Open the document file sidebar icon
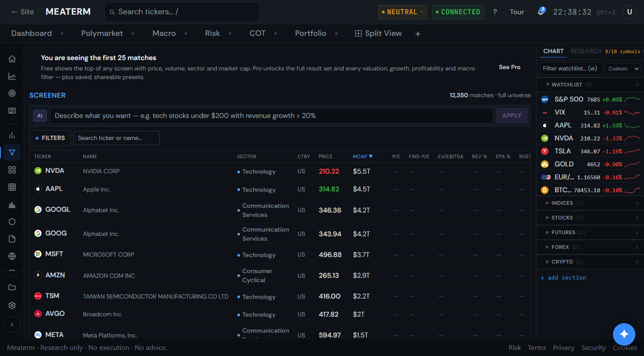The height and width of the screenshot is (356, 644). (x=12, y=239)
